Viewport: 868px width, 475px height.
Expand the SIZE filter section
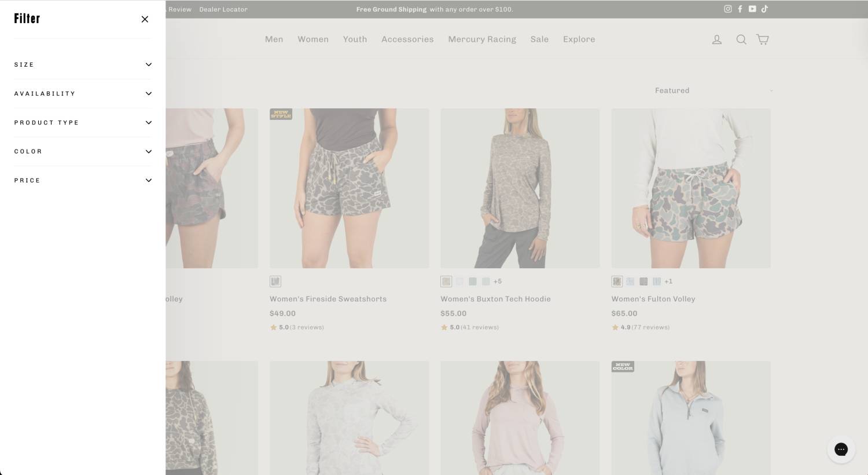pos(83,64)
